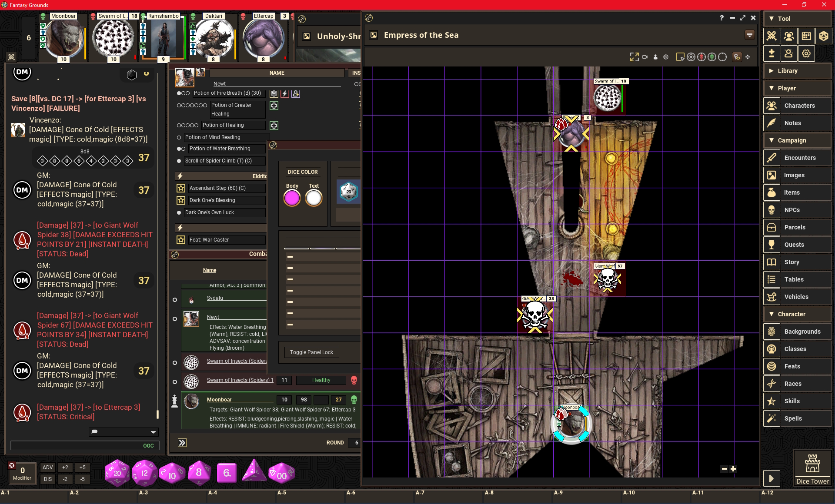Collapse the Character sidebar section

798,314
